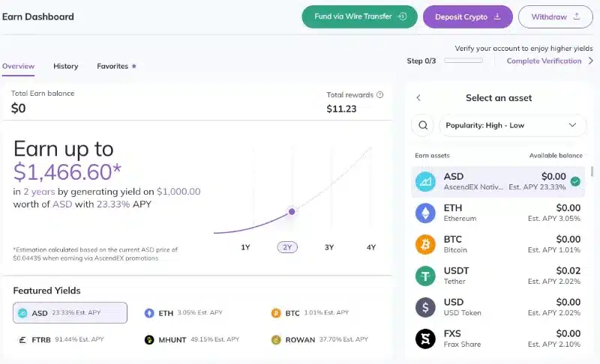The image size is (600, 364).
Task: Select the 3Y projection period
Action: [x=329, y=247]
